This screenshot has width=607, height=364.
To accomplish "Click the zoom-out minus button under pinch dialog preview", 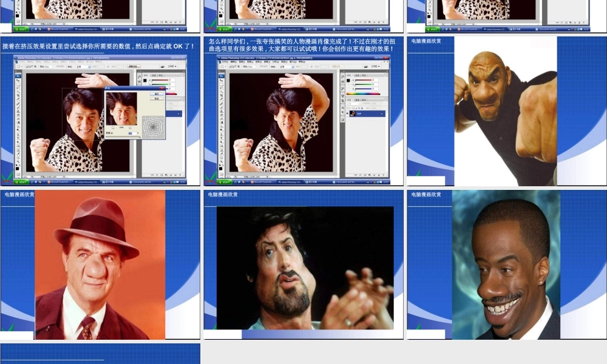I will [113, 128].
